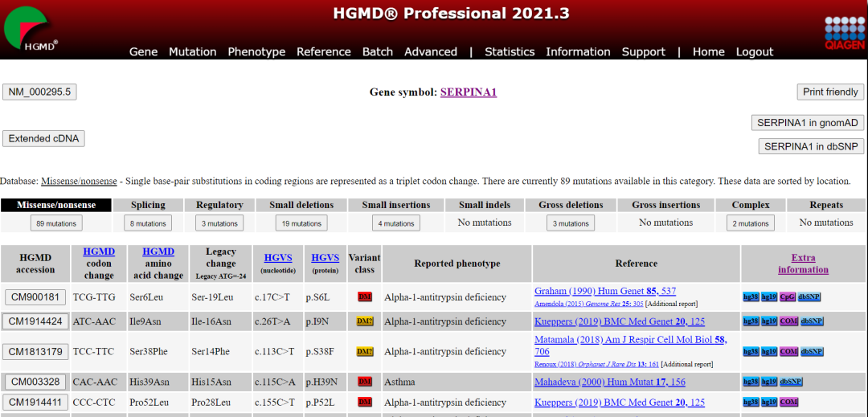The image size is (868, 417).
Task: Click the Extended cDNA button
Action: pyautogui.click(x=43, y=139)
